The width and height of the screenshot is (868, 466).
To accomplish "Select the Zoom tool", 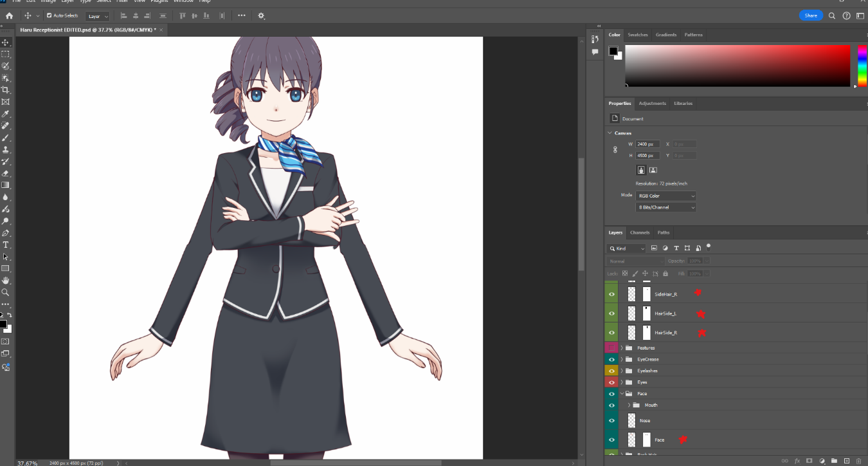I will tap(6, 292).
